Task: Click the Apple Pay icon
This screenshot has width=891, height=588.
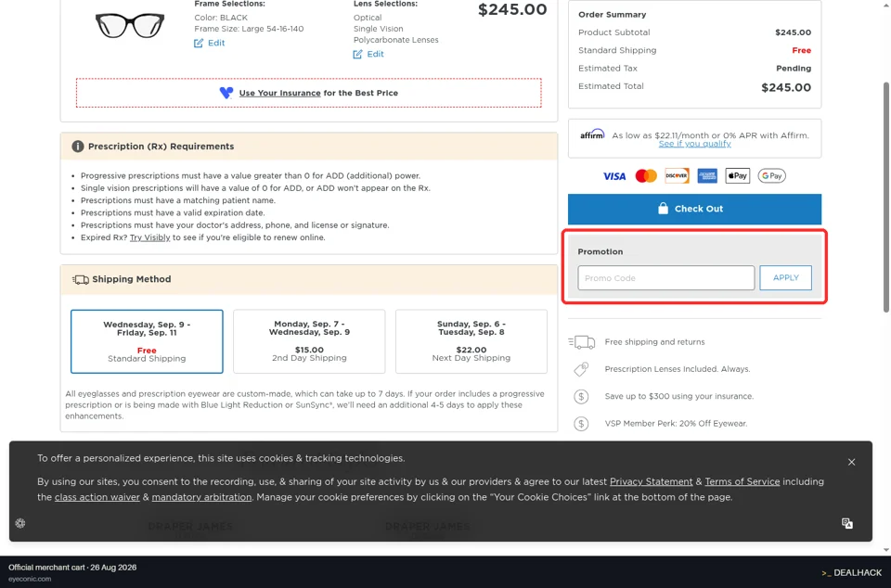Action: 738,176
